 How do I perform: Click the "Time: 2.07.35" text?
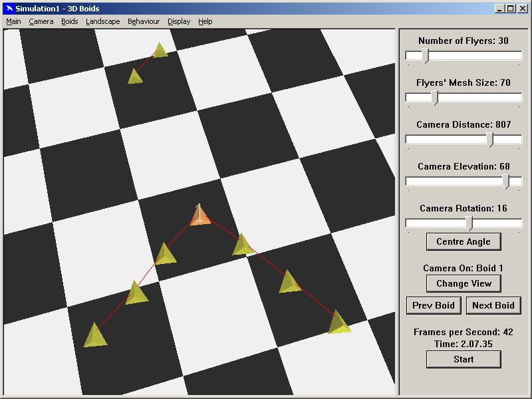[464, 344]
